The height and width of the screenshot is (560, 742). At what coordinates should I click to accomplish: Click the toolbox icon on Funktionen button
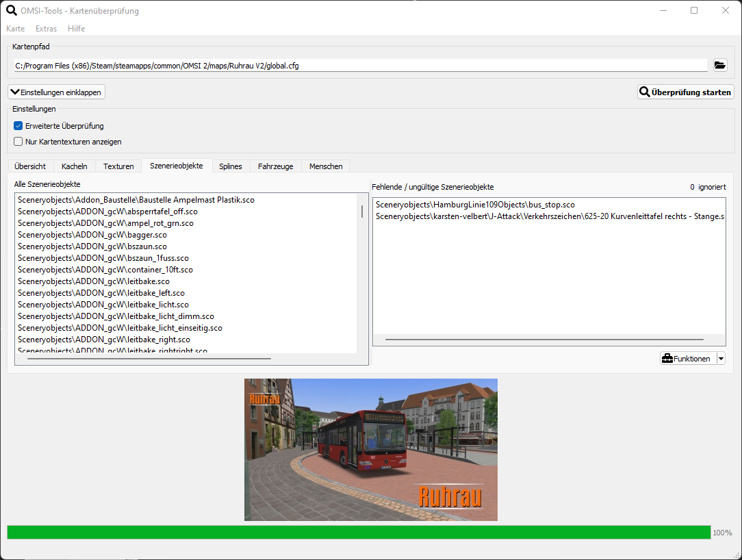(667, 358)
